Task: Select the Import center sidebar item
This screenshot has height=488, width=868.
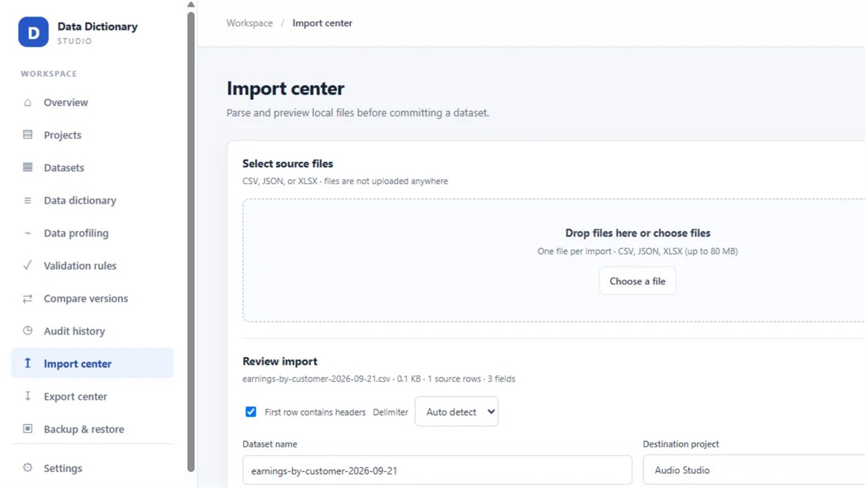Action: click(x=92, y=363)
